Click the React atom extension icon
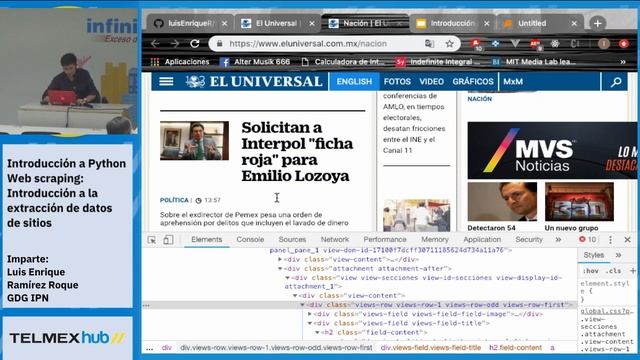 (x=555, y=44)
